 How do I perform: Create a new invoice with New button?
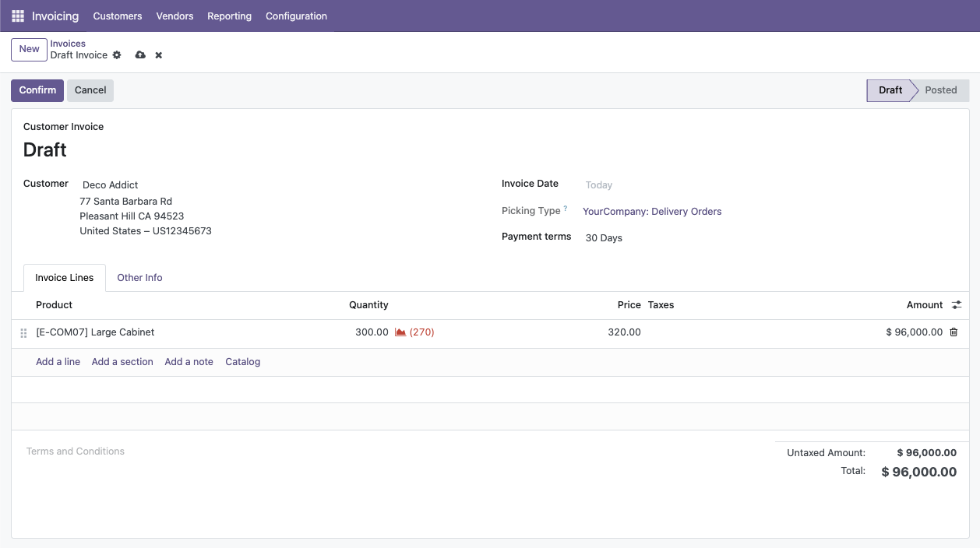[x=29, y=49]
